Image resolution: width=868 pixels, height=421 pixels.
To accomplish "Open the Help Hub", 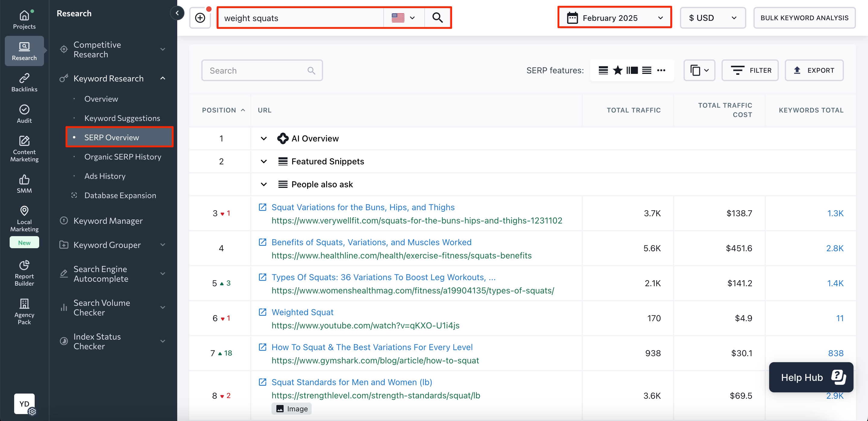I will (811, 377).
